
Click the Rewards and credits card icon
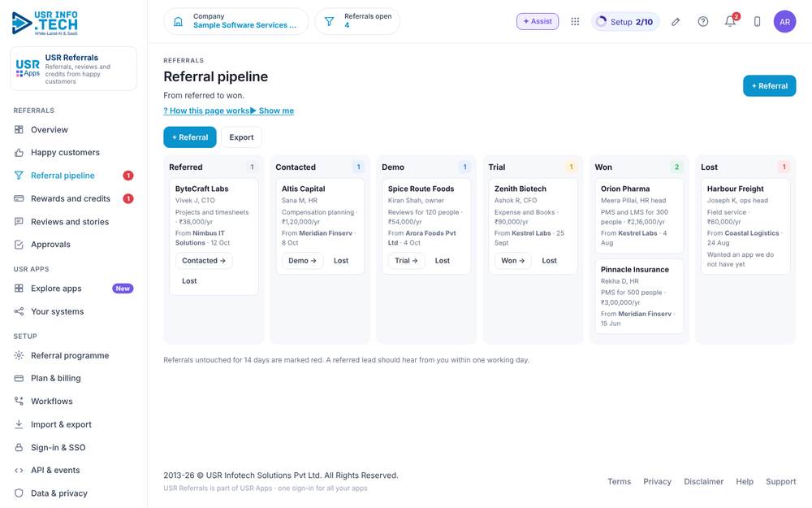pos(19,198)
